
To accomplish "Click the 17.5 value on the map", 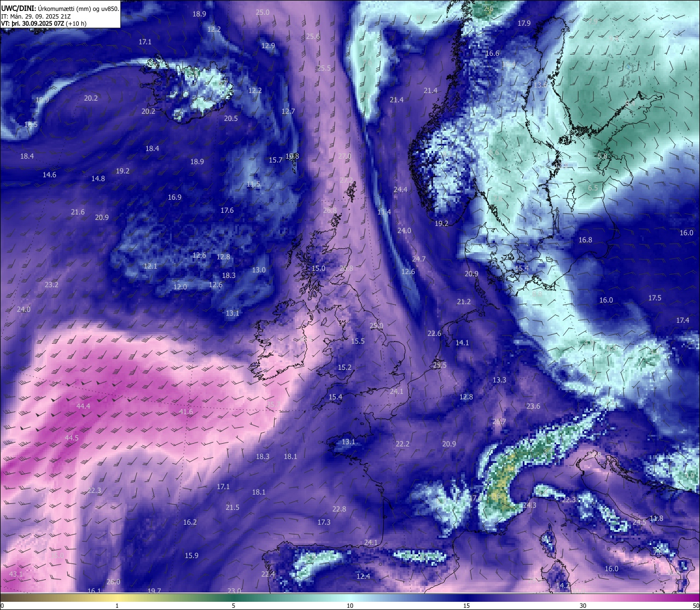I will click(x=655, y=298).
